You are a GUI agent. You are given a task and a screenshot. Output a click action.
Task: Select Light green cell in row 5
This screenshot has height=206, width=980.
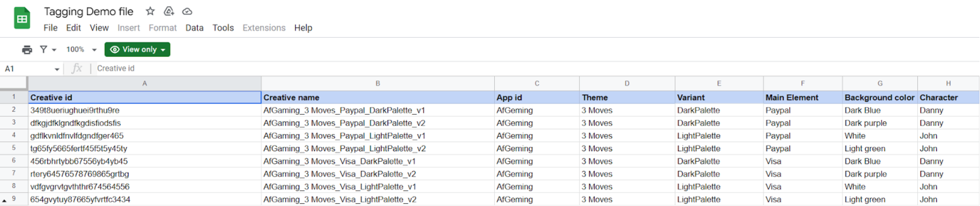pos(880,149)
